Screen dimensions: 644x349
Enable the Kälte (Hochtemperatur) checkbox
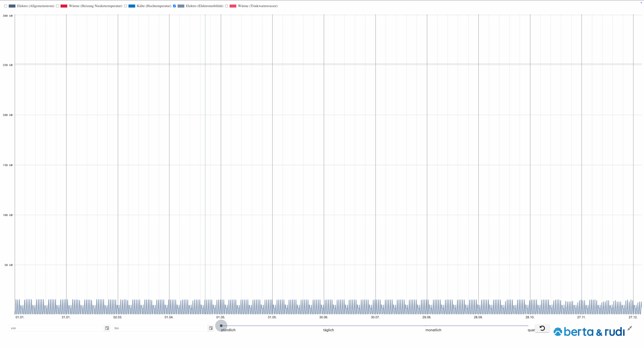point(125,6)
